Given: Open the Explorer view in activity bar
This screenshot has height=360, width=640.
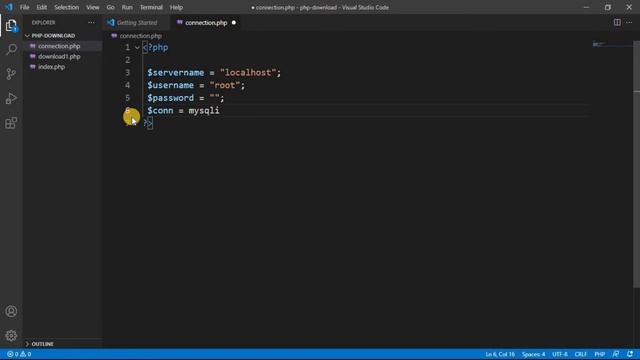Looking at the screenshot, I should click(11, 25).
